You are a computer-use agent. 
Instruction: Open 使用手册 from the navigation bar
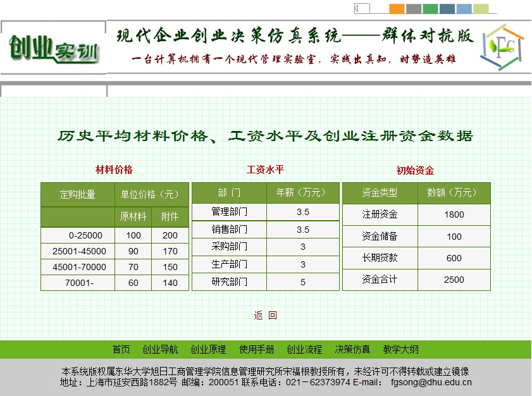click(x=256, y=349)
